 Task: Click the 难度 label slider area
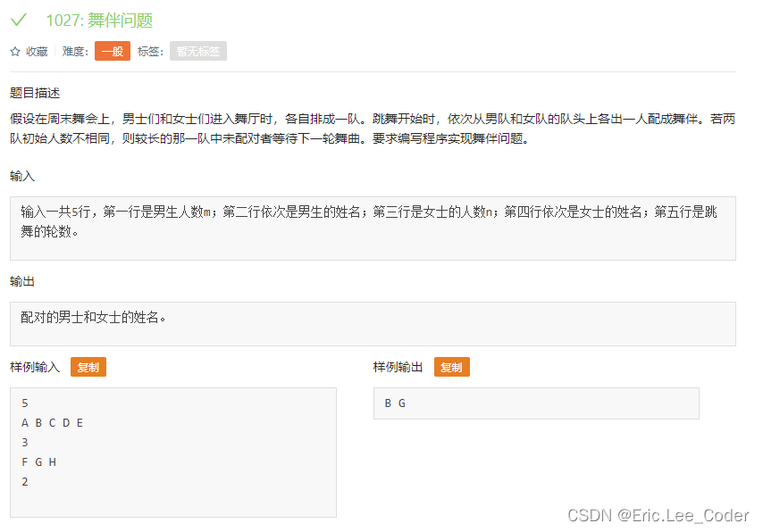pos(74,51)
